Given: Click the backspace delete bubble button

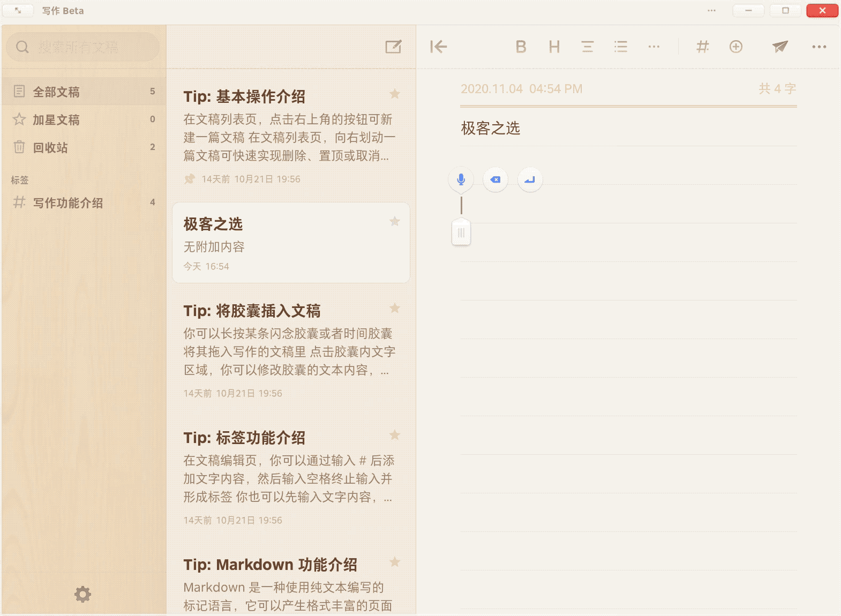Looking at the screenshot, I should click(495, 179).
